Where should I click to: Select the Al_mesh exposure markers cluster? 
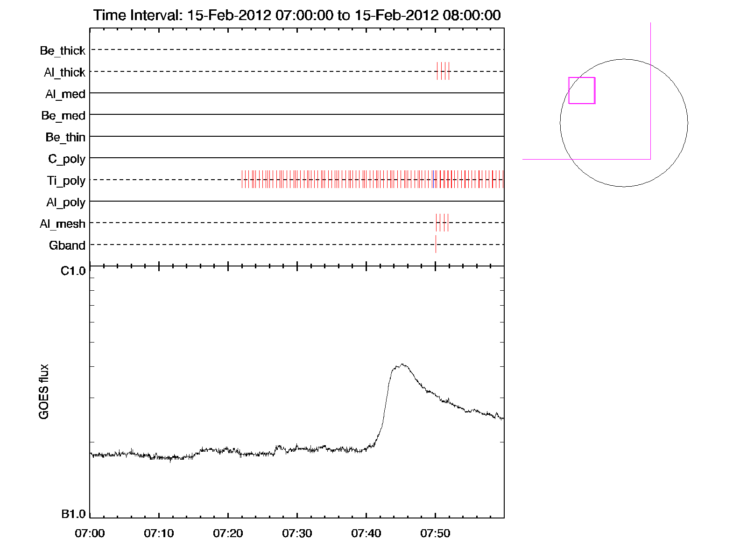[442, 223]
